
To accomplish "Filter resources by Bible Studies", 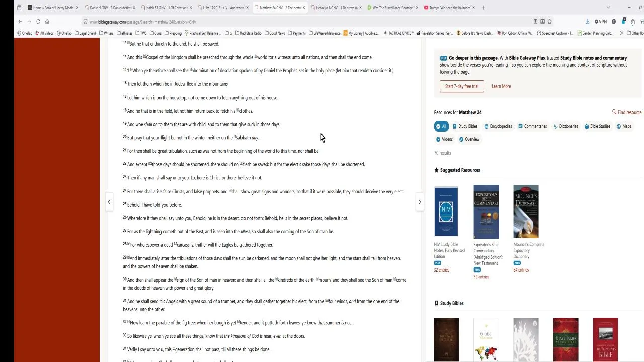I will click(597, 126).
